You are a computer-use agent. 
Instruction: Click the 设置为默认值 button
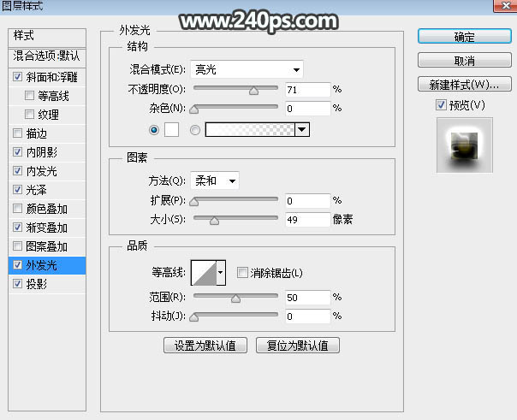205,346
